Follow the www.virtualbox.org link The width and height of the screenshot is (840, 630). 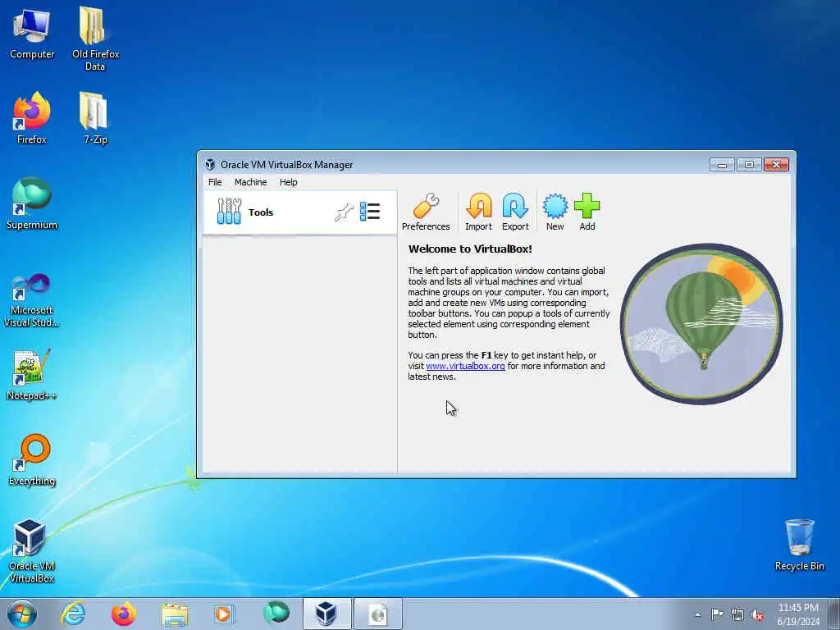[x=466, y=366]
